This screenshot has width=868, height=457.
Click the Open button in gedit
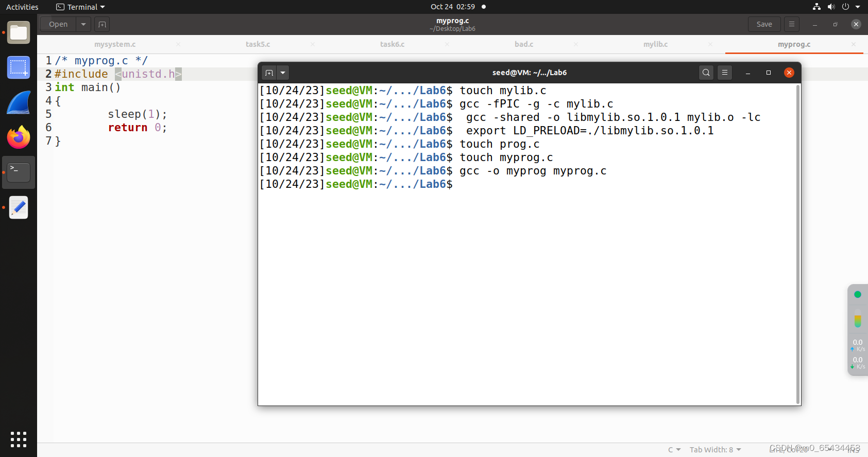58,24
